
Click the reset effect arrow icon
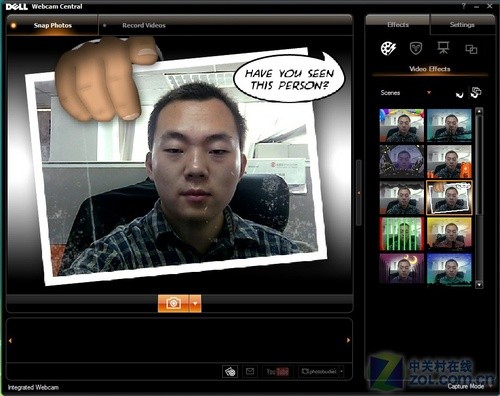tap(460, 94)
